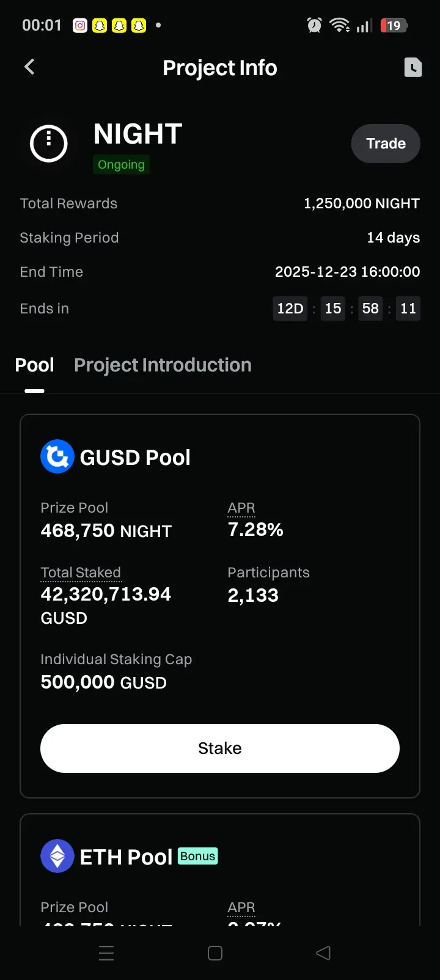
Task: Tap the Bonus tag beside ETH Pool
Action: tap(198, 856)
